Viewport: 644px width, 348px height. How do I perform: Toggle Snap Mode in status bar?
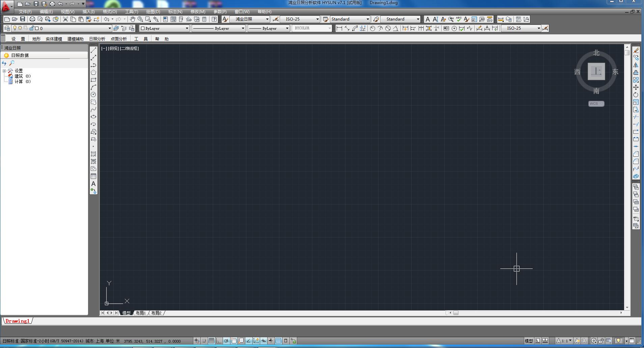click(204, 341)
